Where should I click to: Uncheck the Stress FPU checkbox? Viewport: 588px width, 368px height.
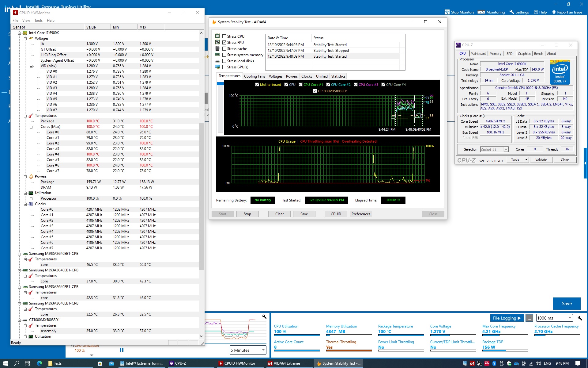[224, 43]
